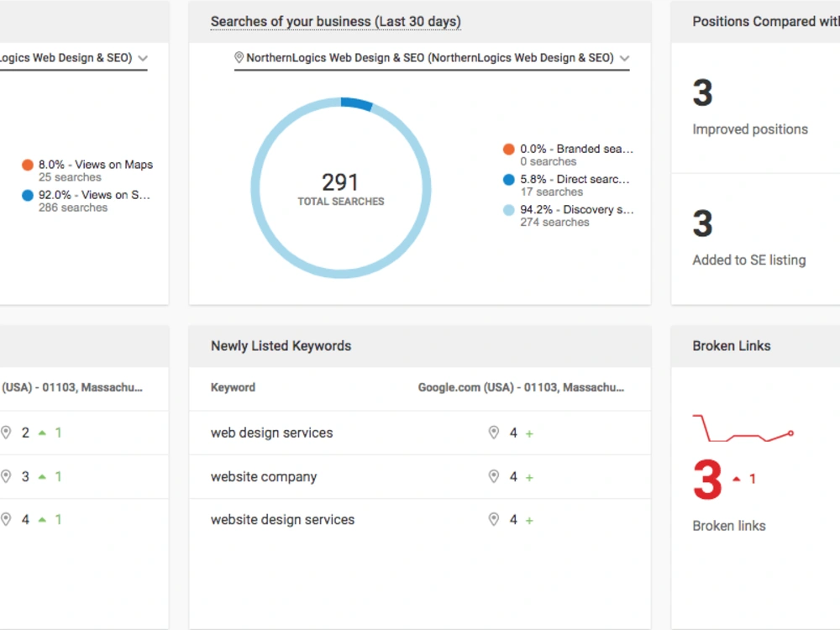Click the 291 Total Searches donut chart center

tap(341, 188)
